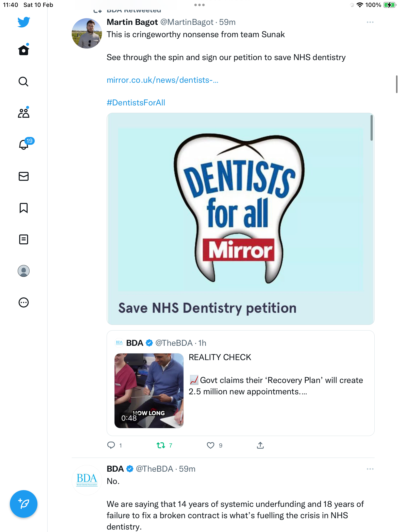Tap the like count 9
This screenshot has height=532, width=399.
coord(221,445)
